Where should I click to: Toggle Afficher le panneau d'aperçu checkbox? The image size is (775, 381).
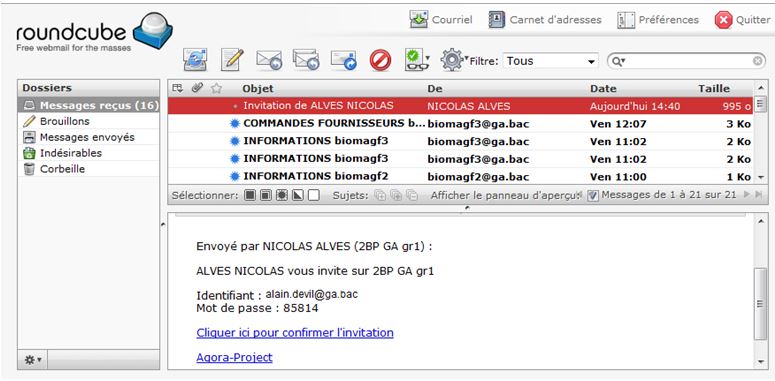tap(593, 196)
